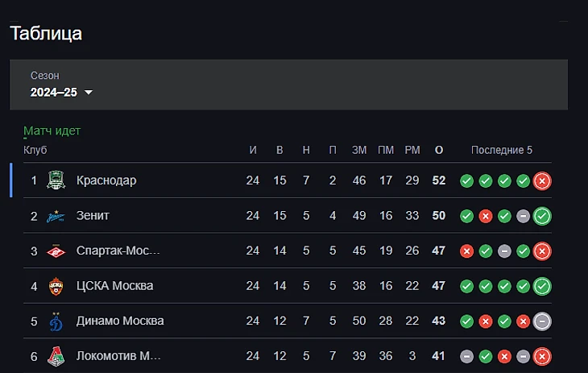Click the О points column header
Viewport: 588px width, 373px height.
[439, 151]
